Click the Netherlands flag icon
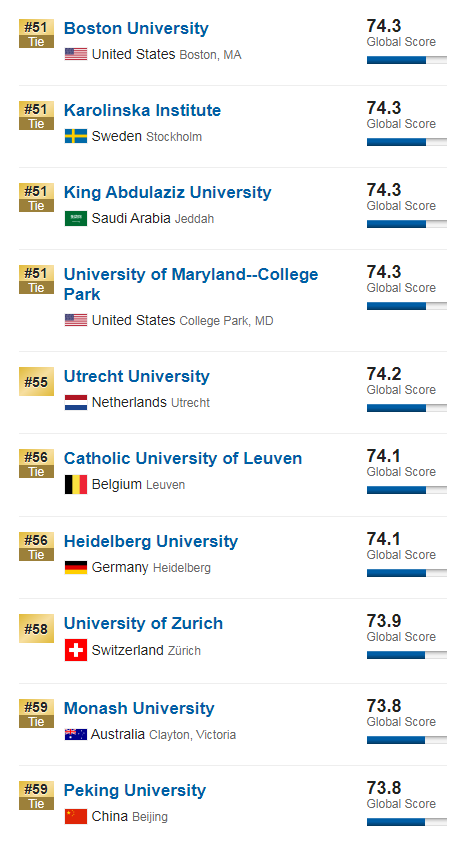The height and width of the screenshot is (841, 464). [76, 402]
